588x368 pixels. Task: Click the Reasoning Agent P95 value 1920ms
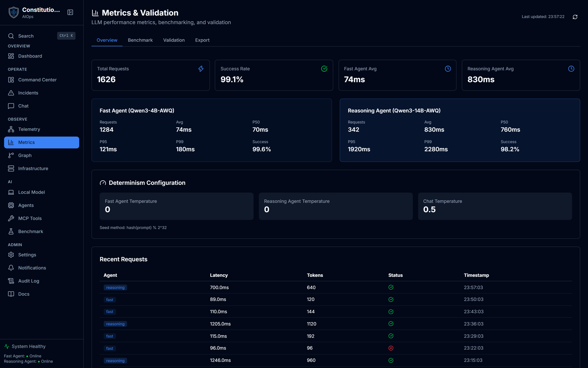pyautogui.click(x=359, y=149)
